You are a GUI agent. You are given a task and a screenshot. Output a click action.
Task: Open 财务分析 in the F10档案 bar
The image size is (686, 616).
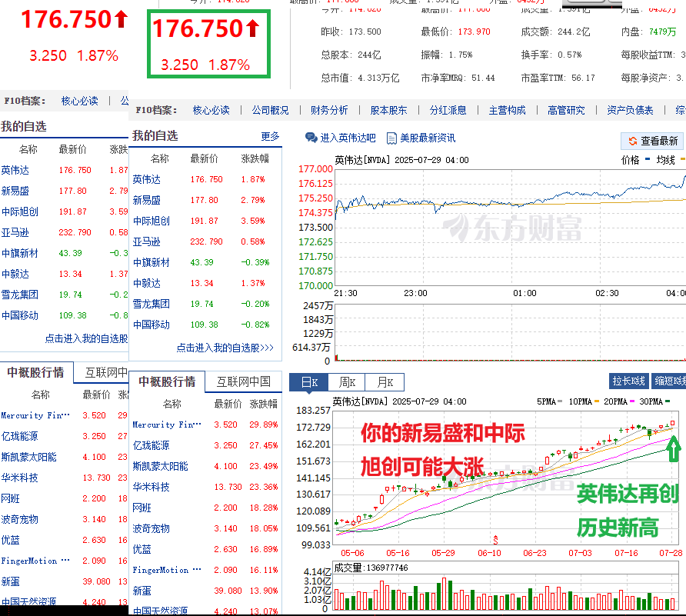click(x=329, y=110)
